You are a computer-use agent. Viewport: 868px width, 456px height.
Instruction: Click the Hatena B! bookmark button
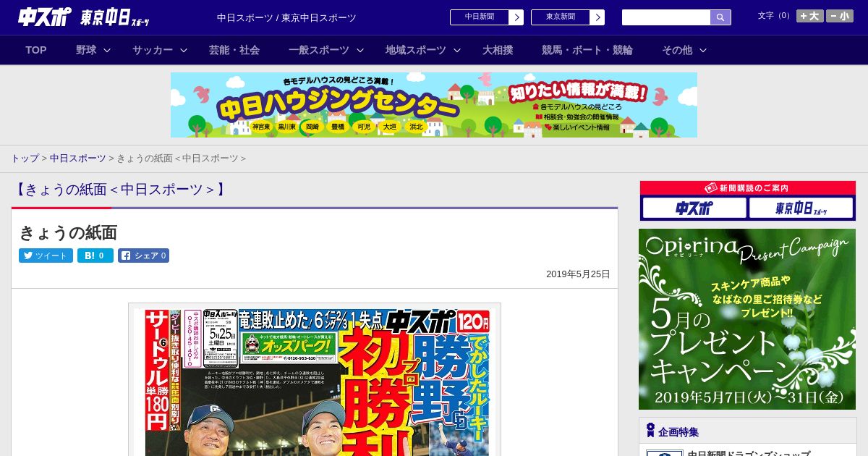[x=95, y=256]
